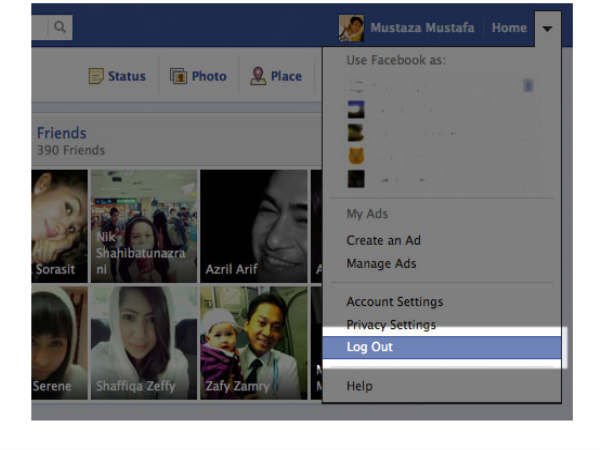This screenshot has width=600, height=450.
Task: Select the orange cat page icon
Action: tap(355, 156)
